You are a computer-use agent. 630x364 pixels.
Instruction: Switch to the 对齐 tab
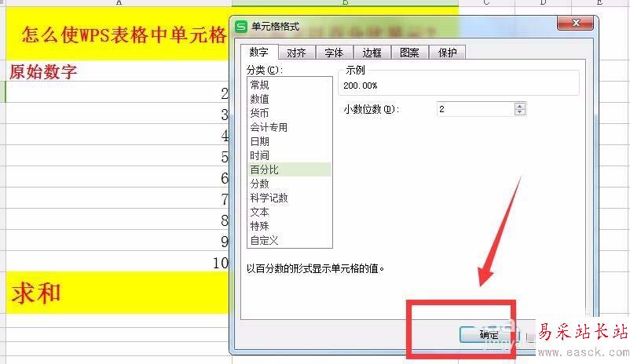(x=296, y=53)
